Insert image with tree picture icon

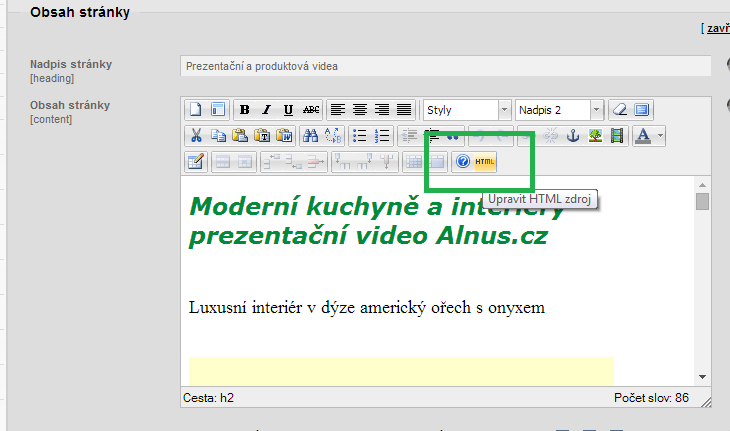point(595,136)
